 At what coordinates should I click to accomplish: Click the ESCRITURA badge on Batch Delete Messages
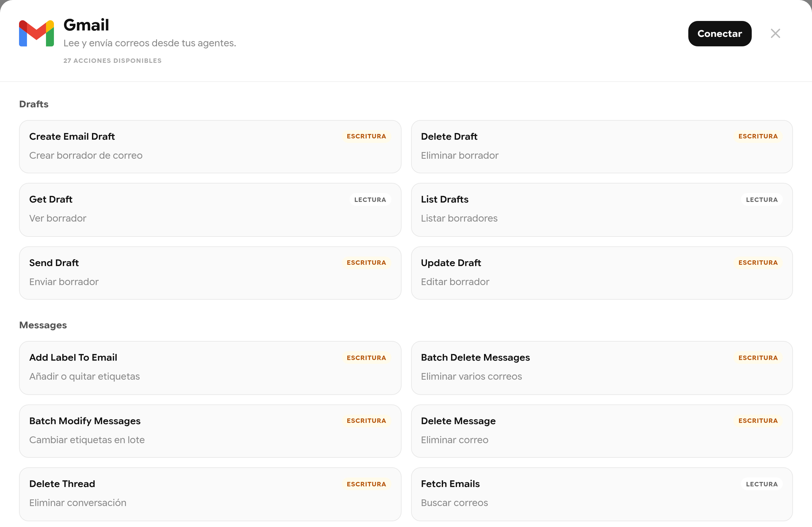point(758,357)
